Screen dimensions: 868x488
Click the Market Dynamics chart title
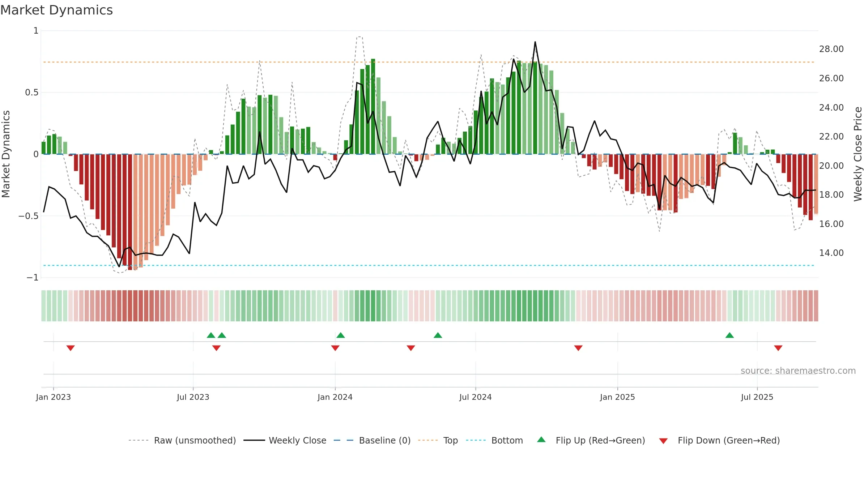(x=57, y=10)
